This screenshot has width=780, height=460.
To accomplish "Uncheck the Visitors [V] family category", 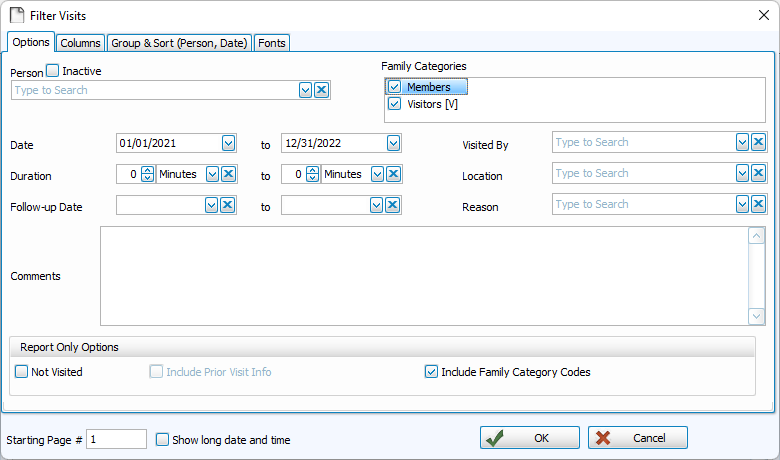I will click(x=394, y=103).
